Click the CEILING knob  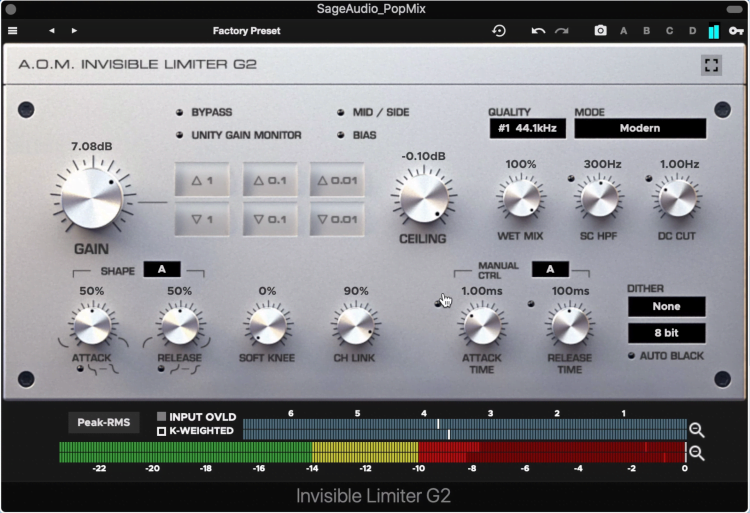click(424, 198)
